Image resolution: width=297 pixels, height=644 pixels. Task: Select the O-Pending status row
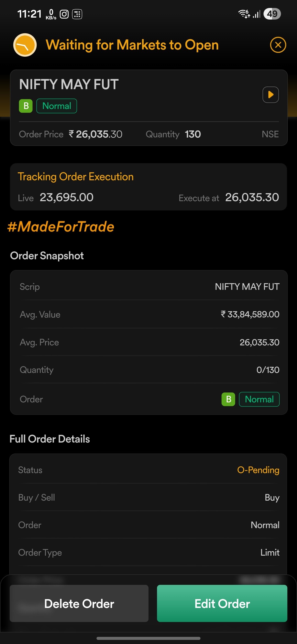click(x=149, y=470)
